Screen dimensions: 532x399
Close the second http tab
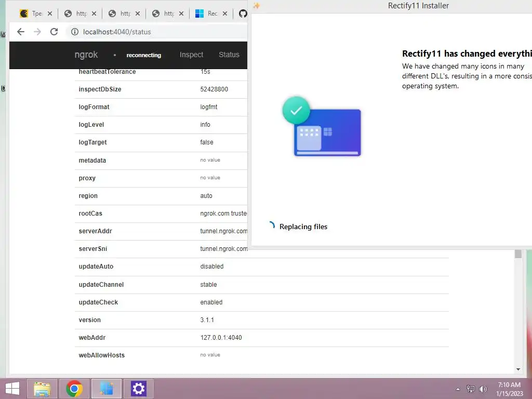94,14
